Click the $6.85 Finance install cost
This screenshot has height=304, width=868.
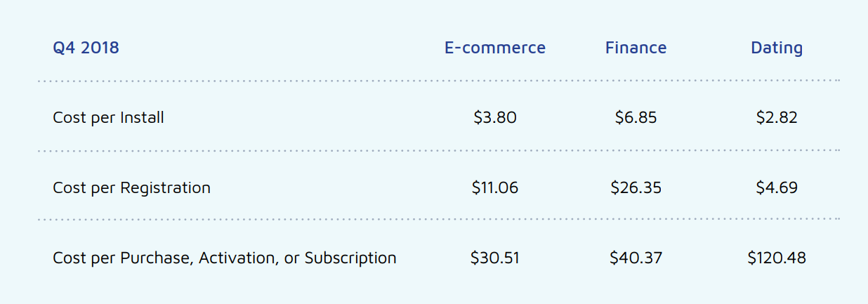[x=636, y=117]
